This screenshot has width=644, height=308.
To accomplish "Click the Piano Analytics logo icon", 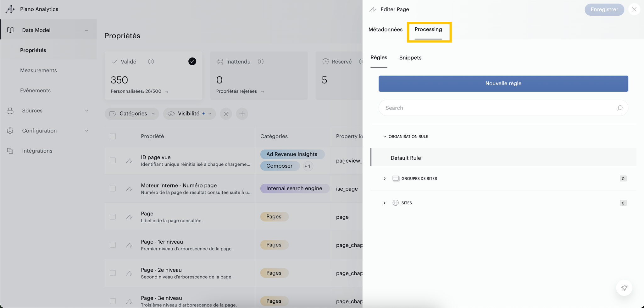I will click(10, 9).
